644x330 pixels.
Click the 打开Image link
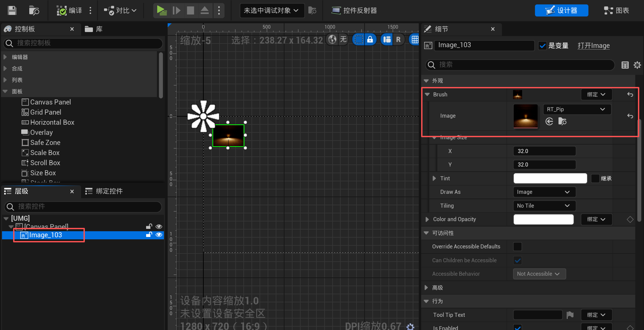[594, 46]
